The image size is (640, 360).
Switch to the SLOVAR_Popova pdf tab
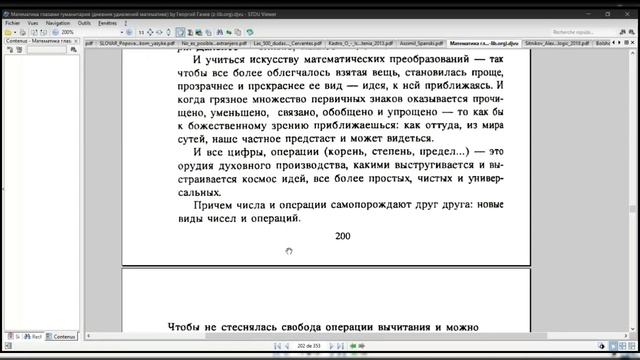click(x=137, y=43)
